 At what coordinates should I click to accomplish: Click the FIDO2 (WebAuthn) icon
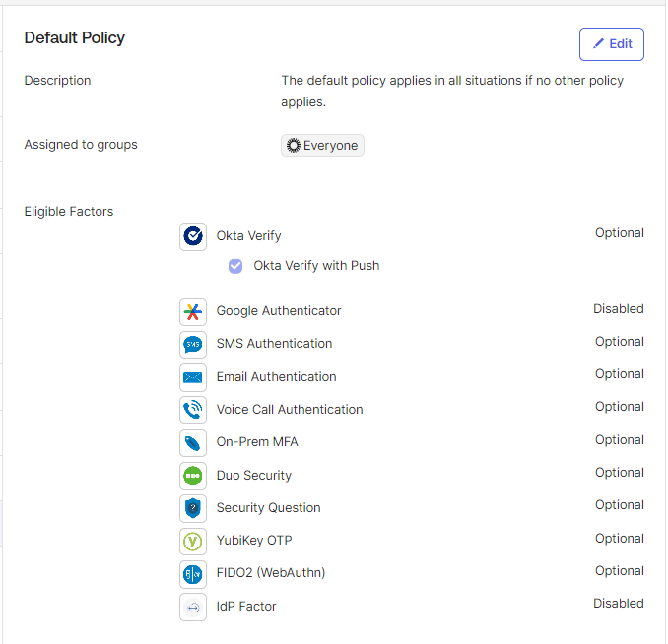pos(193,573)
